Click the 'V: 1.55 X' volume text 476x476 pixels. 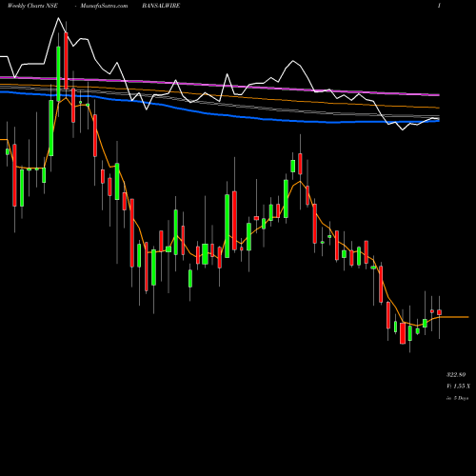(x=458, y=387)
